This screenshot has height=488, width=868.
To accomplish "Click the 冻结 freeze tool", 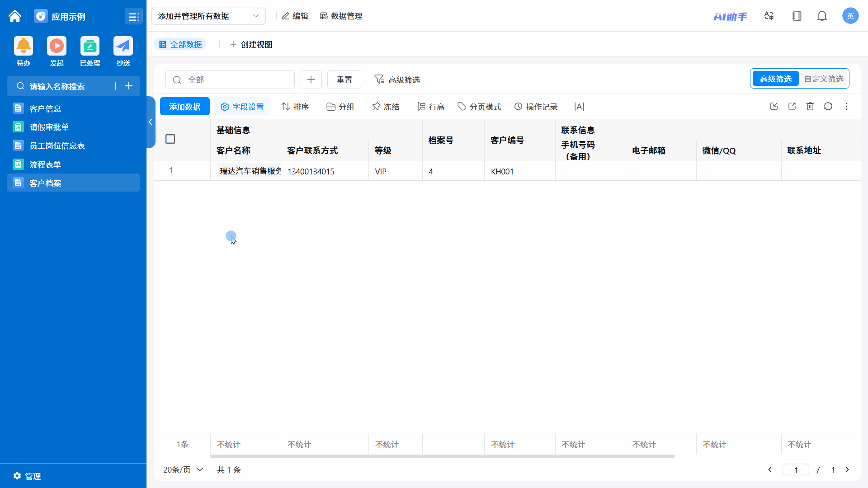I will 386,107.
